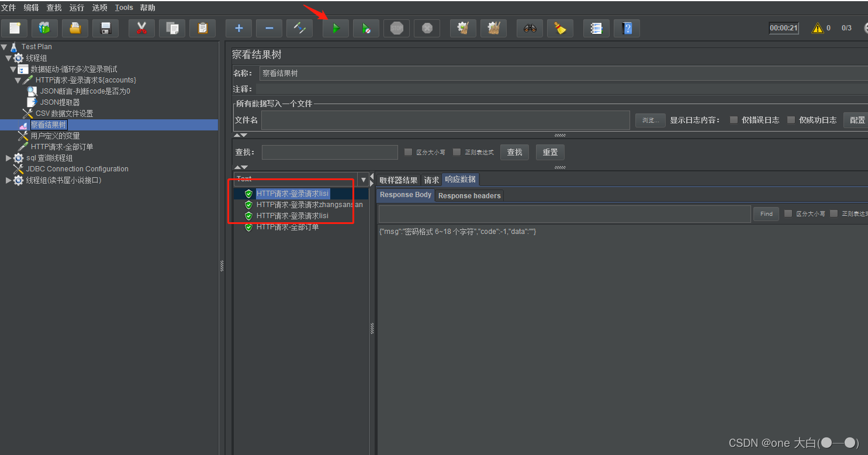Clear all results with double broom icon
The width and height of the screenshot is (868, 455).
point(493,28)
